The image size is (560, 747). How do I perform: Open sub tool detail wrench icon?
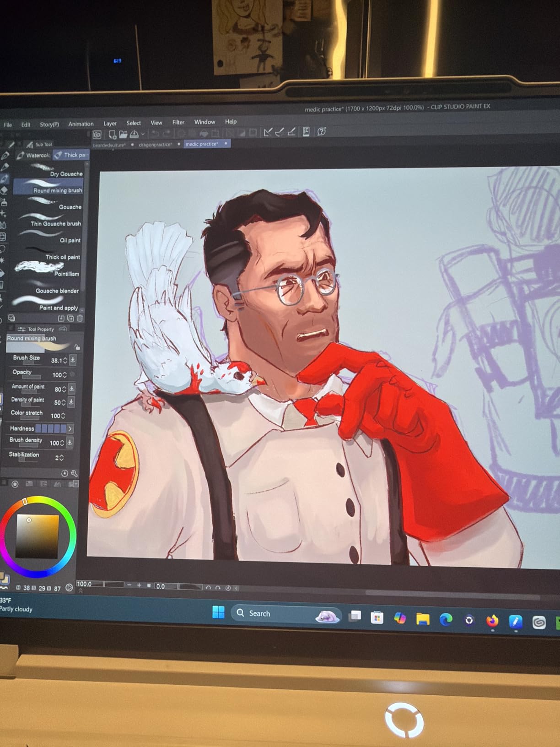pyautogui.click(x=74, y=473)
